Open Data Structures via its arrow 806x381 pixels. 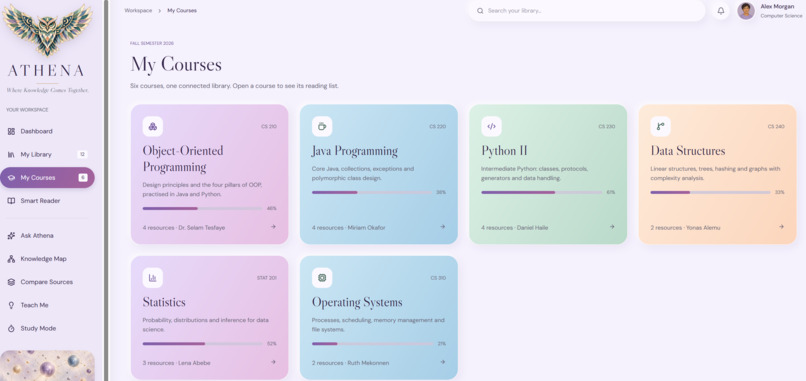pos(781,226)
